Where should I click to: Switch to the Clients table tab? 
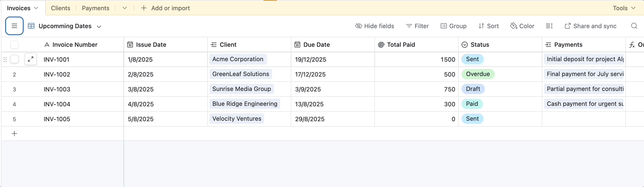60,8
